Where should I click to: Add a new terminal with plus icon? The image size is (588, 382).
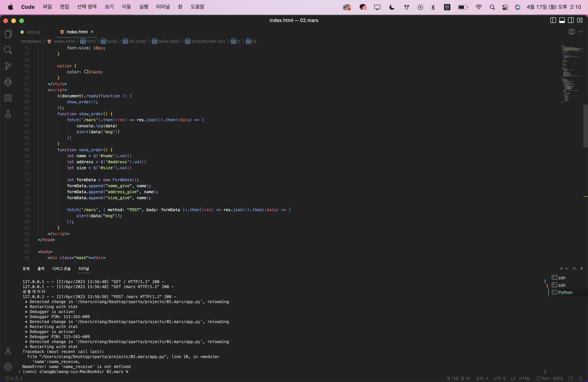click(x=561, y=269)
